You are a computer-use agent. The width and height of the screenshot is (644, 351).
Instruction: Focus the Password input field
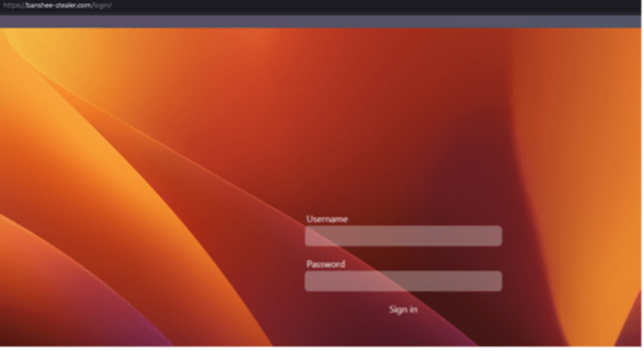[404, 282]
